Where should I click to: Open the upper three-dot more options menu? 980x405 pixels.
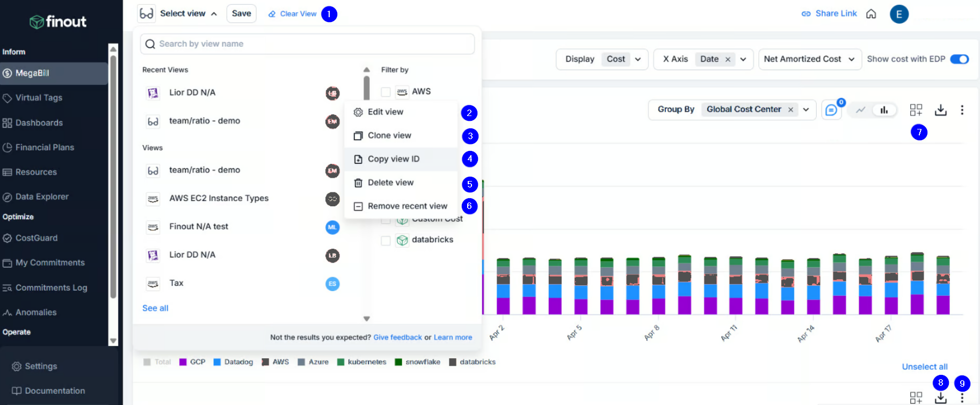pyautogui.click(x=962, y=110)
